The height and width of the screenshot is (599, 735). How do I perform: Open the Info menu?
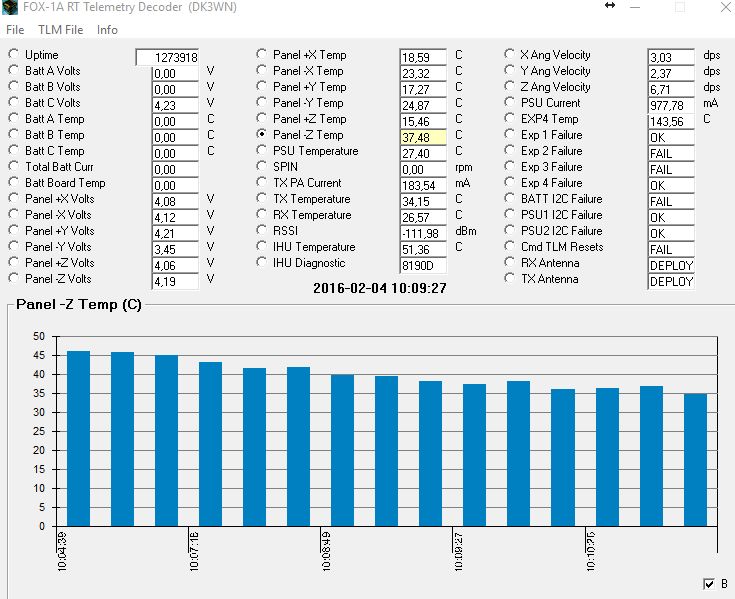pos(107,30)
